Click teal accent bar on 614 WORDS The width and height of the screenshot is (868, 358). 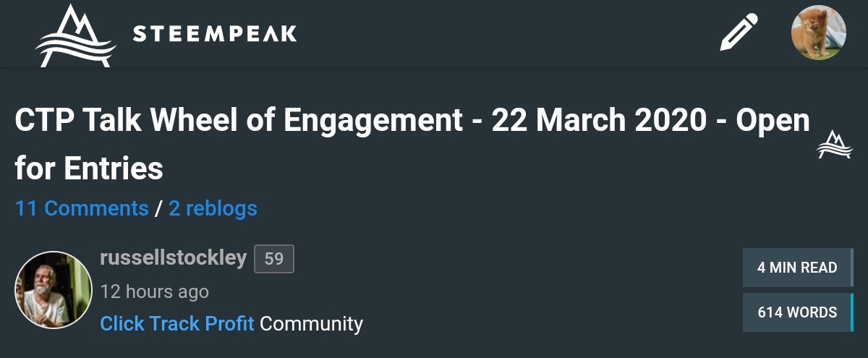click(x=852, y=312)
